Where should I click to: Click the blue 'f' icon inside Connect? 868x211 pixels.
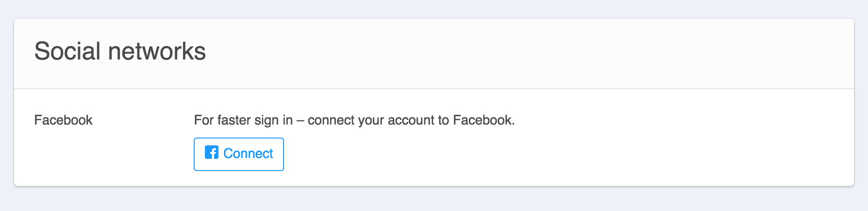[211, 152]
